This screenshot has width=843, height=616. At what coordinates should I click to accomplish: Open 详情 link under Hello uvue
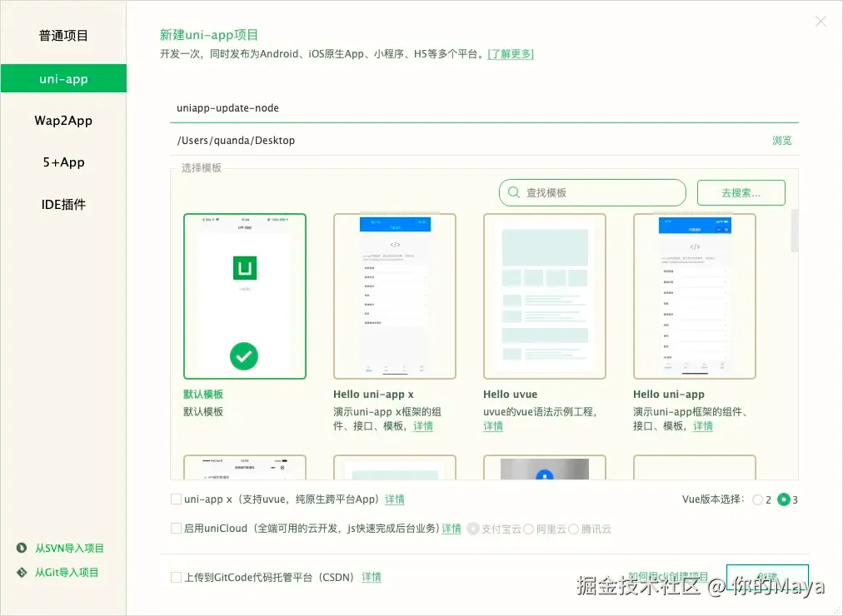tap(493, 426)
